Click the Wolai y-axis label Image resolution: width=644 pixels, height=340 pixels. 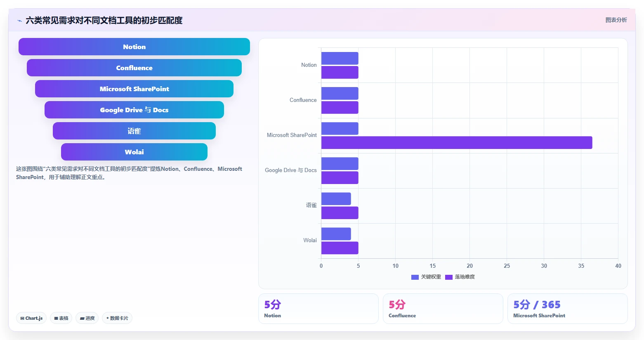310,241
